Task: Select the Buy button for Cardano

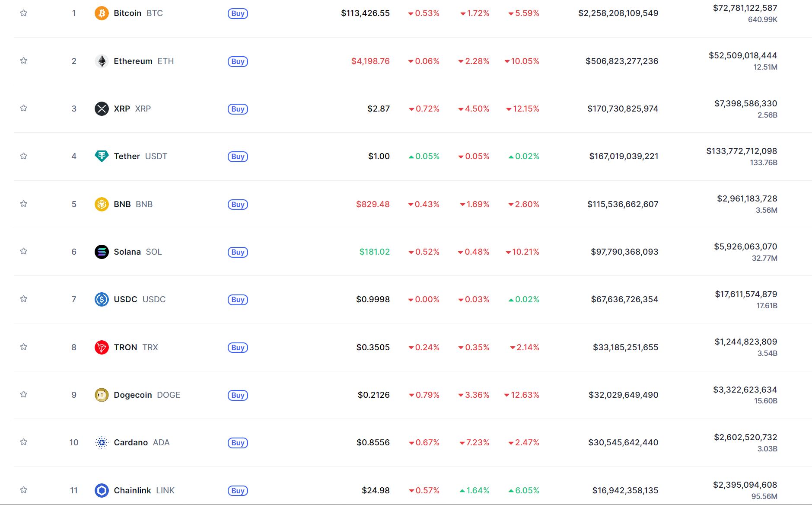Action: [x=238, y=443]
